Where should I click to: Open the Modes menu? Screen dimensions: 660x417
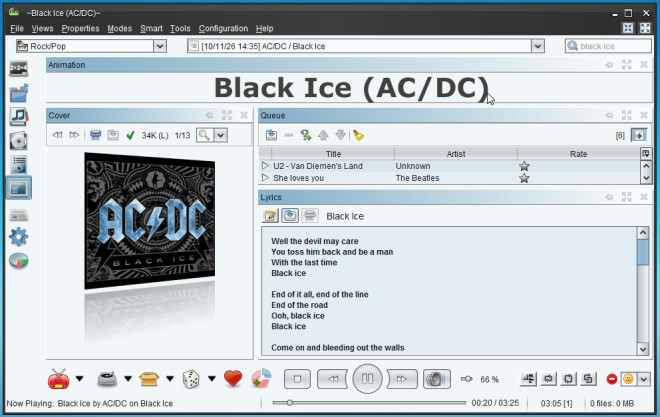click(x=120, y=28)
